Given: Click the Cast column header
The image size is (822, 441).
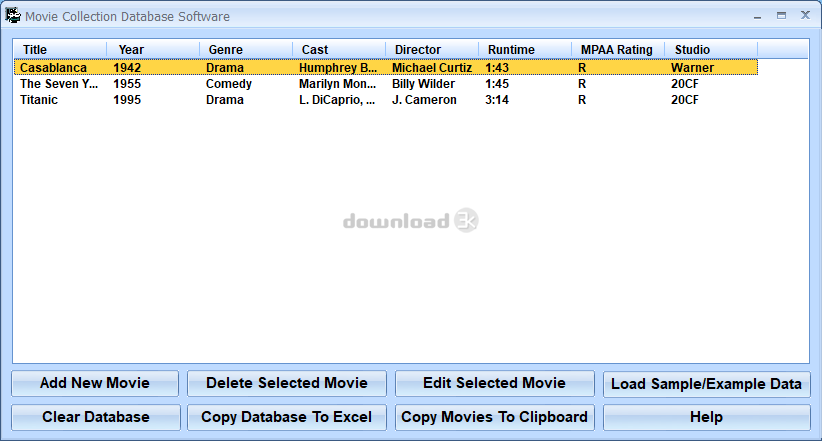Looking at the screenshot, I should point(339,50).
